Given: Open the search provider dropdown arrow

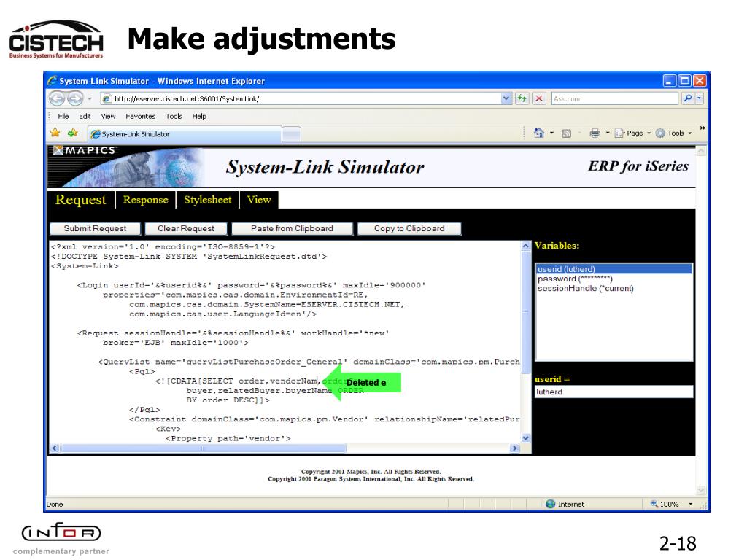Looking at the screenshot, I should (700, 98).
